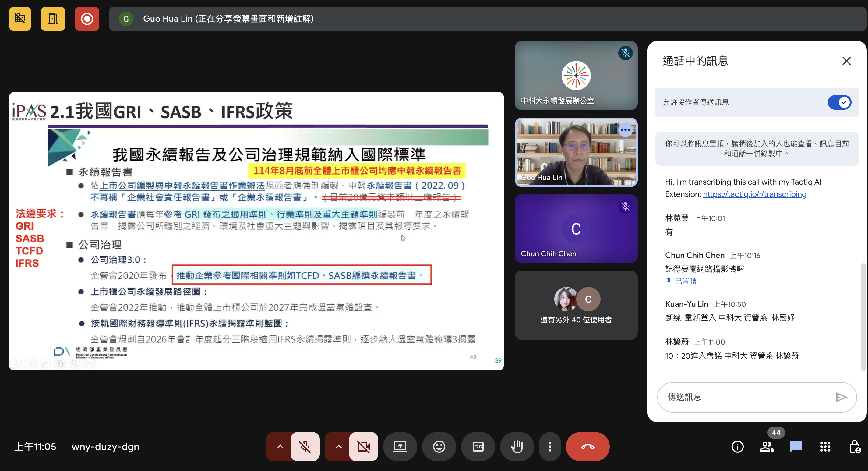
Task: Click the present screen button
Action: pos(400,447)
